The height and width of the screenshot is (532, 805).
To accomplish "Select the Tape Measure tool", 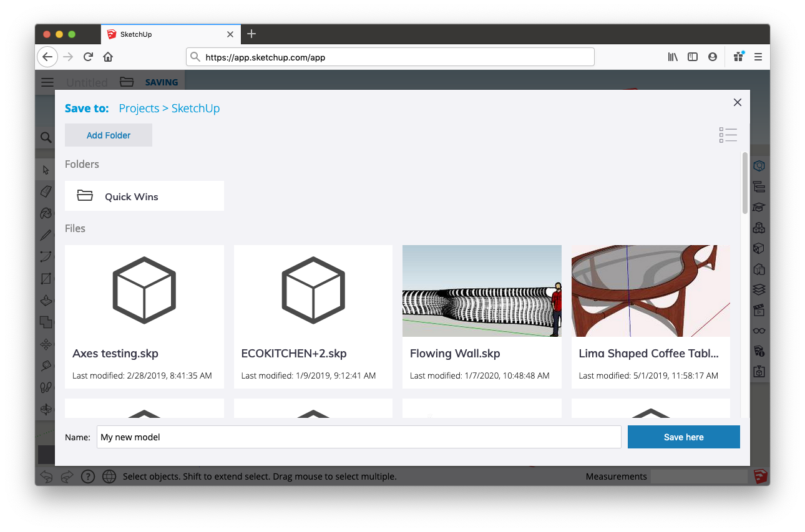I will tap(46, 365).
